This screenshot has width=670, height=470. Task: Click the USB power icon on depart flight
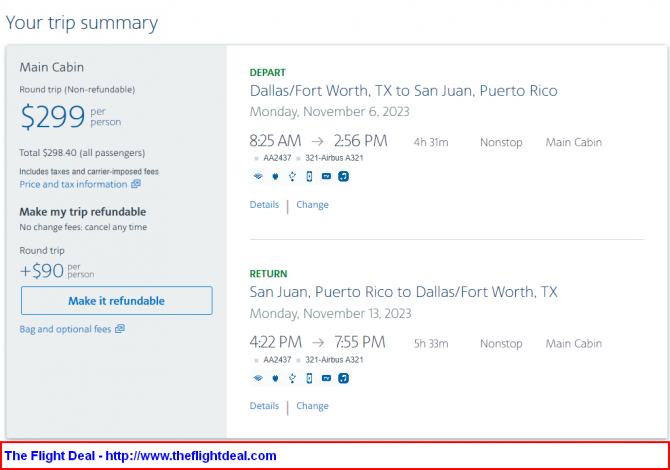point(292,176)
